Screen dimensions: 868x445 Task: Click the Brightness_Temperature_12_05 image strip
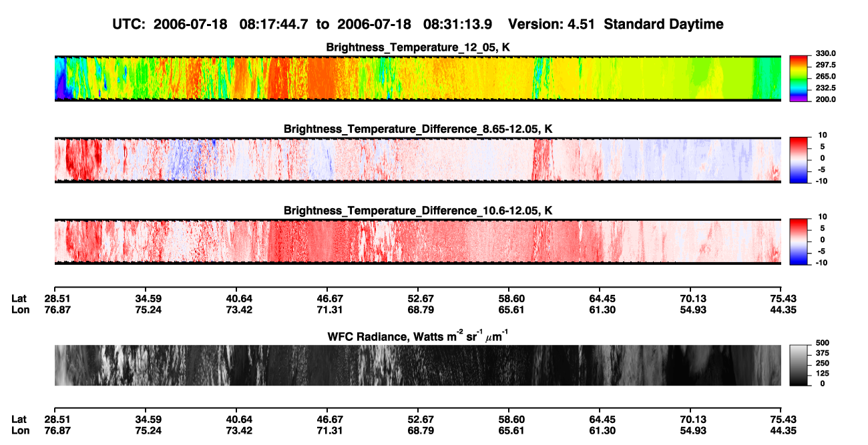tap(417, 78)
